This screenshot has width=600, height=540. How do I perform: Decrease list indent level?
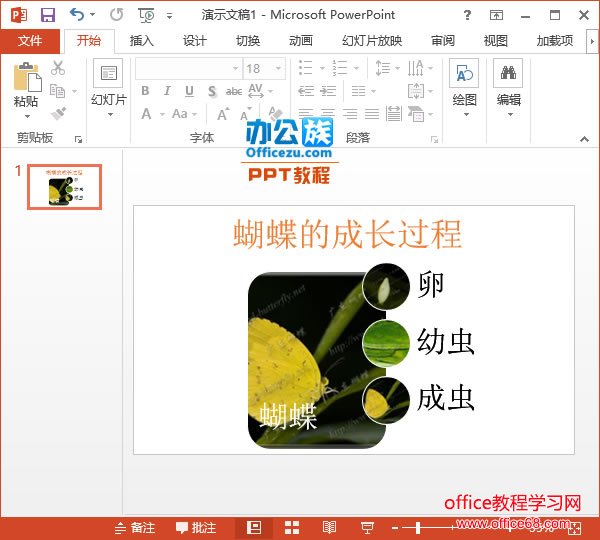(x=306, y=91)
